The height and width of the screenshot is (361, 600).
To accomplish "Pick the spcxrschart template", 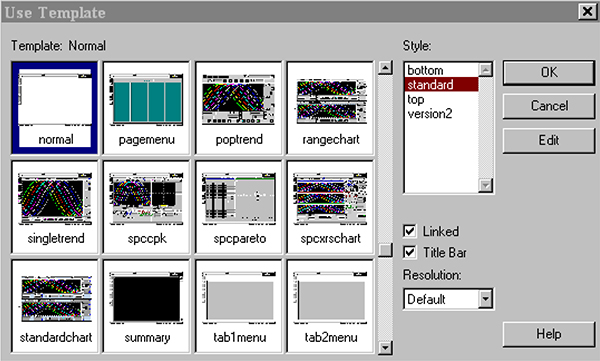I will pos(330,207).
